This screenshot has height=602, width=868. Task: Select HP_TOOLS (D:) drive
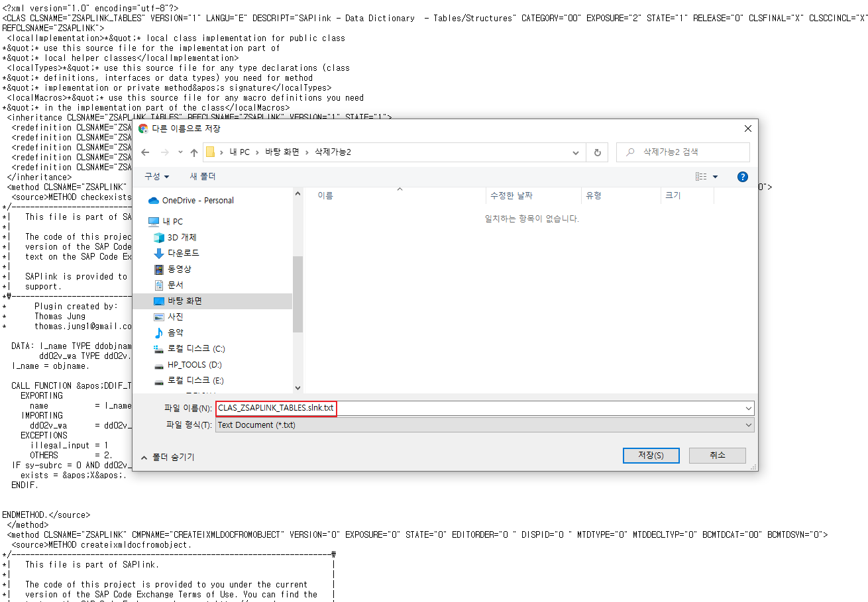tap(188, 364)
